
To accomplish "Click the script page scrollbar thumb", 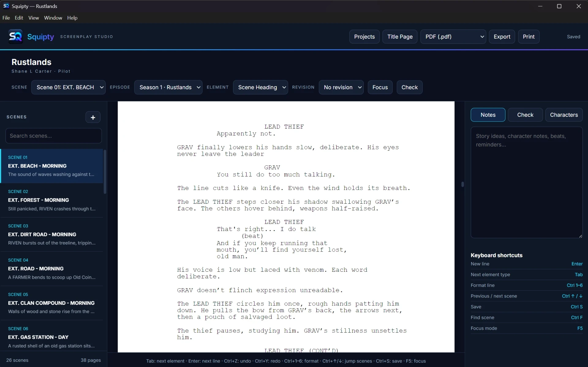I will [462, 184].
